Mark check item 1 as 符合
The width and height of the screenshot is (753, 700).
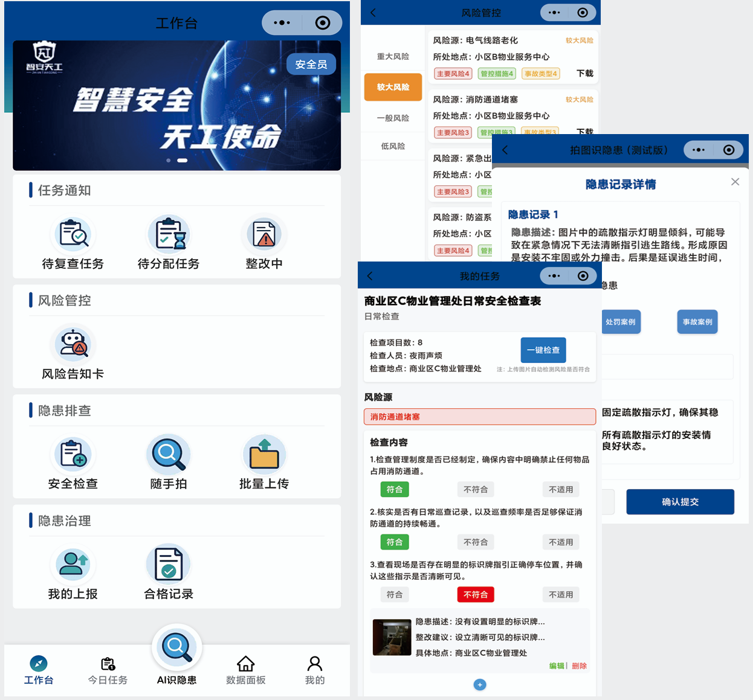pos(394,489)
